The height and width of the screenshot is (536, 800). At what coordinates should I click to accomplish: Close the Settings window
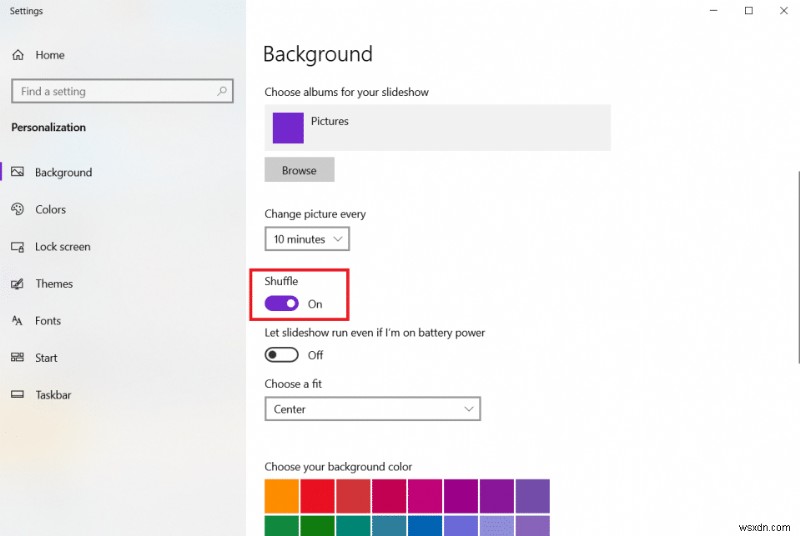[784, 11]
